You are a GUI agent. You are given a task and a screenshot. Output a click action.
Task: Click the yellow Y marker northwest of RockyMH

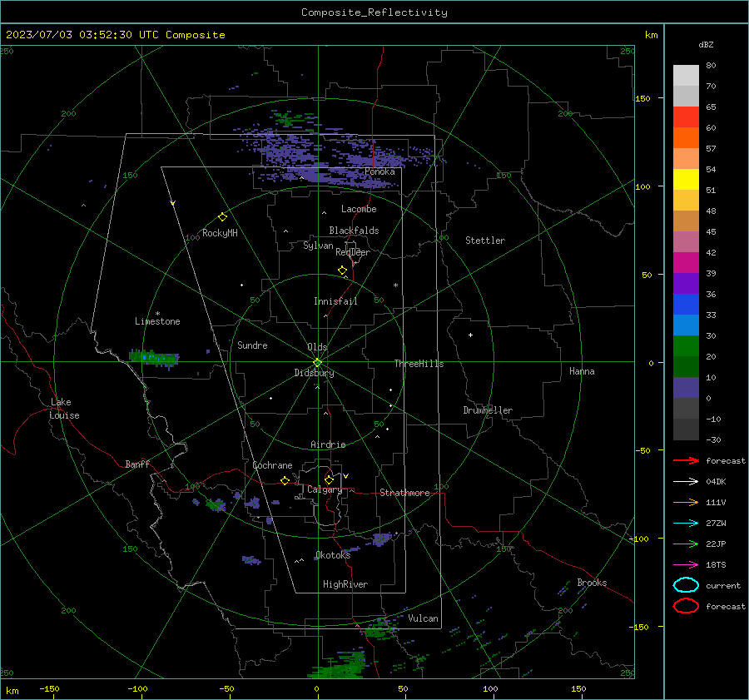point(173,203)
